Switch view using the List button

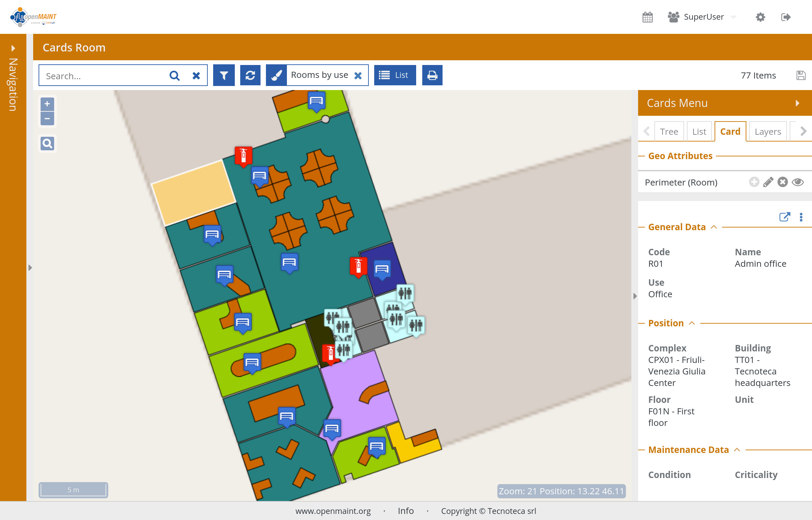[394, 75]
